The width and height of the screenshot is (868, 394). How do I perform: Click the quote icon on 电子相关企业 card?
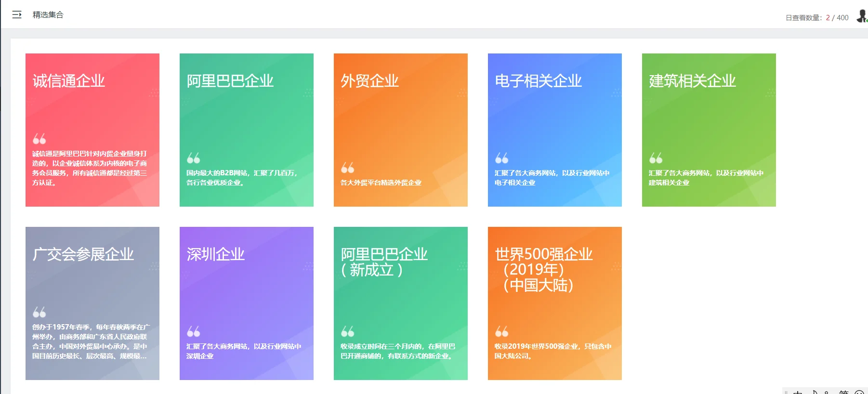[x=502, y=158]
